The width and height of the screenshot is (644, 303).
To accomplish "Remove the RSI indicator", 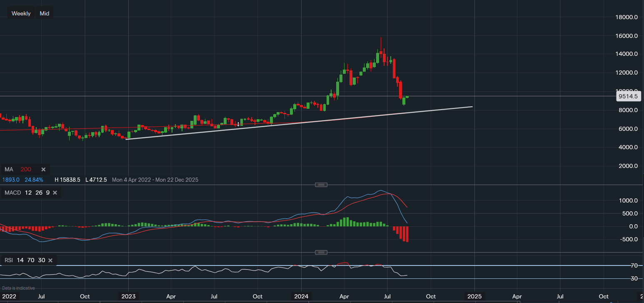I will click(50, 260).
